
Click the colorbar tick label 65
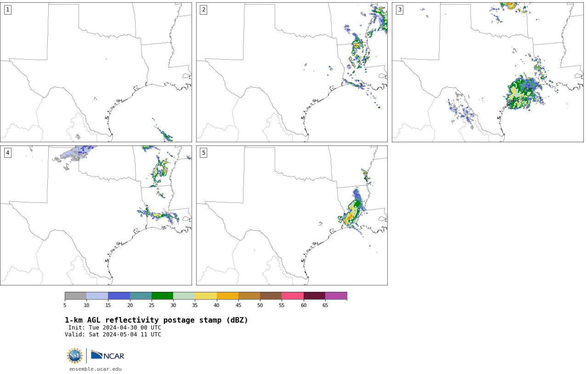[x=325, y=305]
